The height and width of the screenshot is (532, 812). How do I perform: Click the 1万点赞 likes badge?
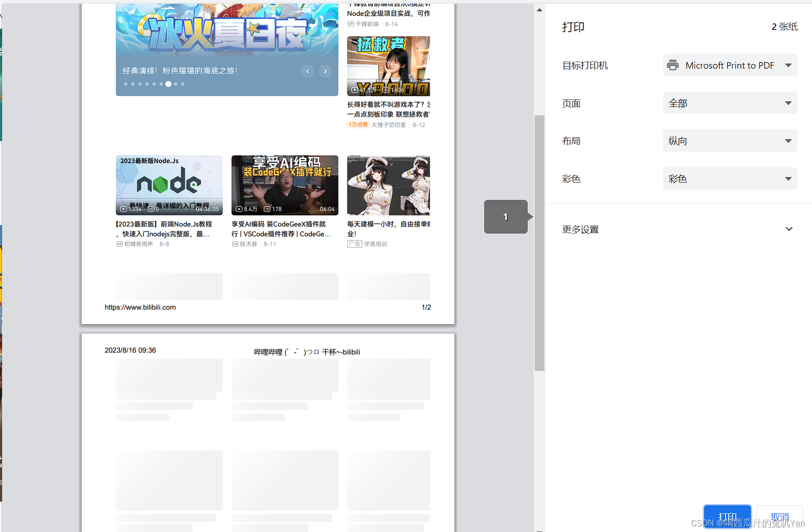coord(358,125)
